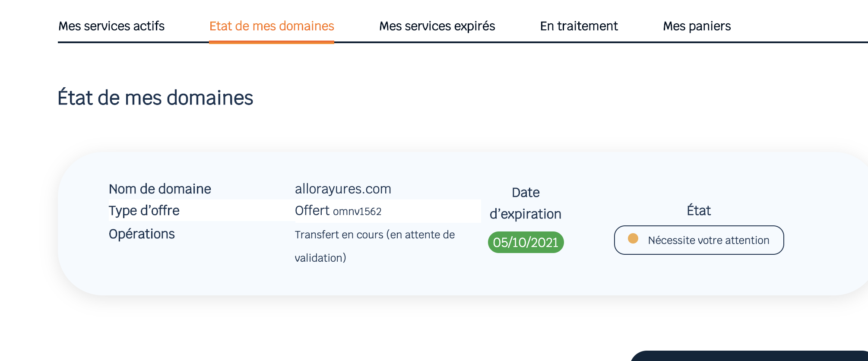Click the orange status dot icon
868x361 pixels.
pyautogui.click(x=633, y=239)
